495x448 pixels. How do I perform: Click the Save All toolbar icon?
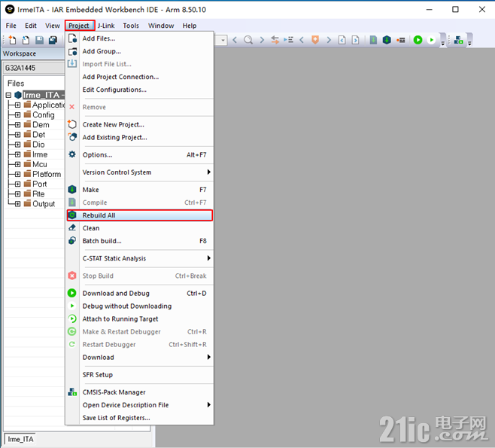point(53,40)
